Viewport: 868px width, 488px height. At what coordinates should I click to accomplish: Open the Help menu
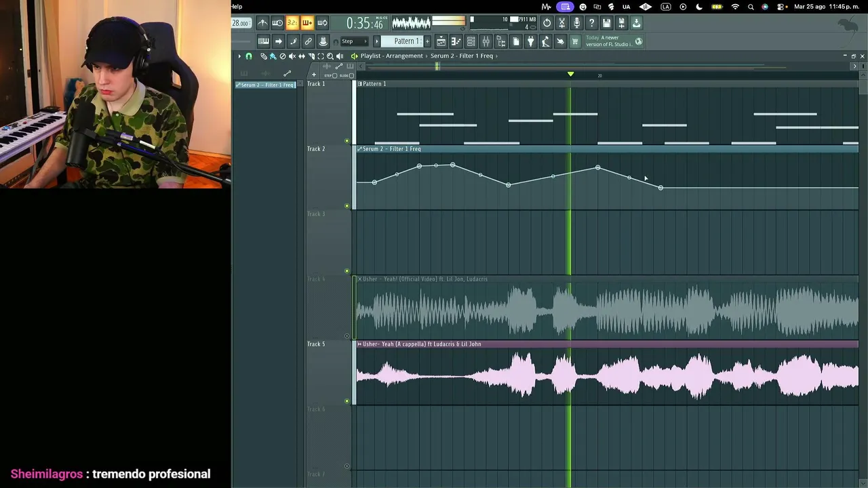237,7
